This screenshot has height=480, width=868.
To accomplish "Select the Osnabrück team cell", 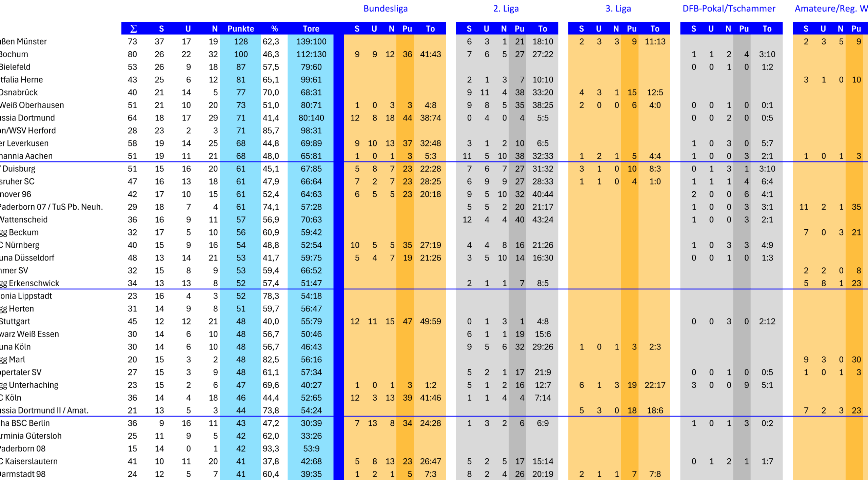I will tap(19, 92).
